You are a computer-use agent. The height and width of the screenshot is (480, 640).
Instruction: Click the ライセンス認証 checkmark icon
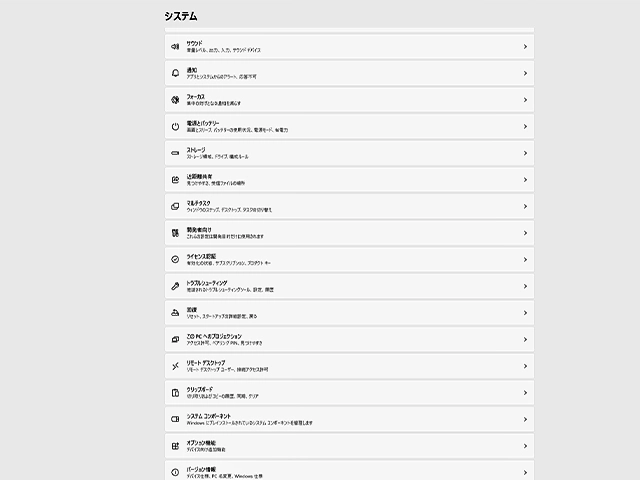tap(175, 260)
